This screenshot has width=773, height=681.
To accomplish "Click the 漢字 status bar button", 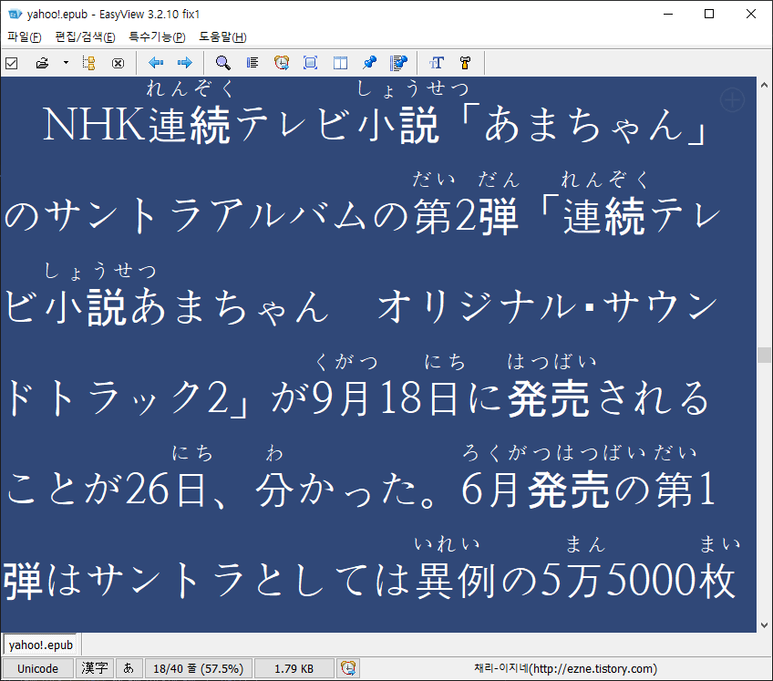I will click(x=95, y=669).
